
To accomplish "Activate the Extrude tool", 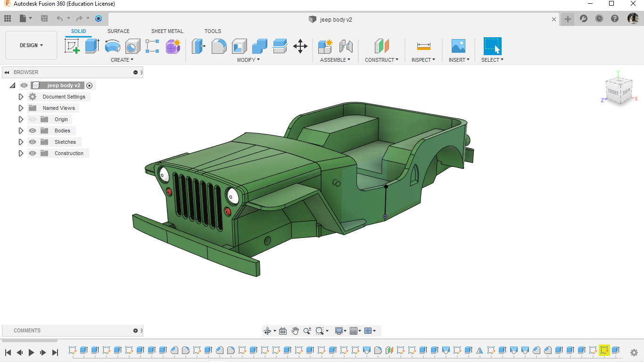I will tap(92, 46).
